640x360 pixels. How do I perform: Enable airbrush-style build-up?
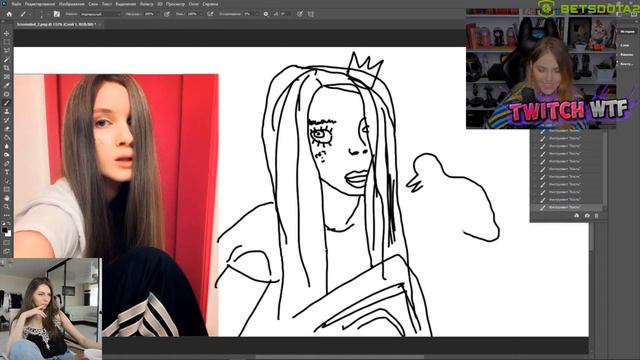click(210, 14)
